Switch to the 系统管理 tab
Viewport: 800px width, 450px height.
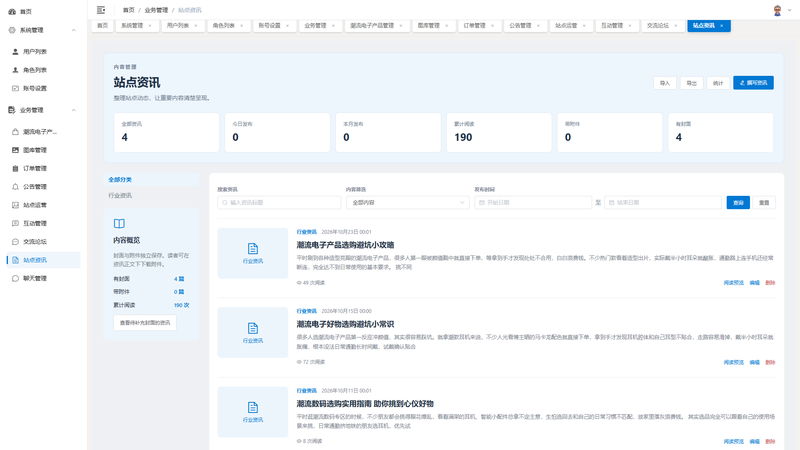(x=132, y=26)
